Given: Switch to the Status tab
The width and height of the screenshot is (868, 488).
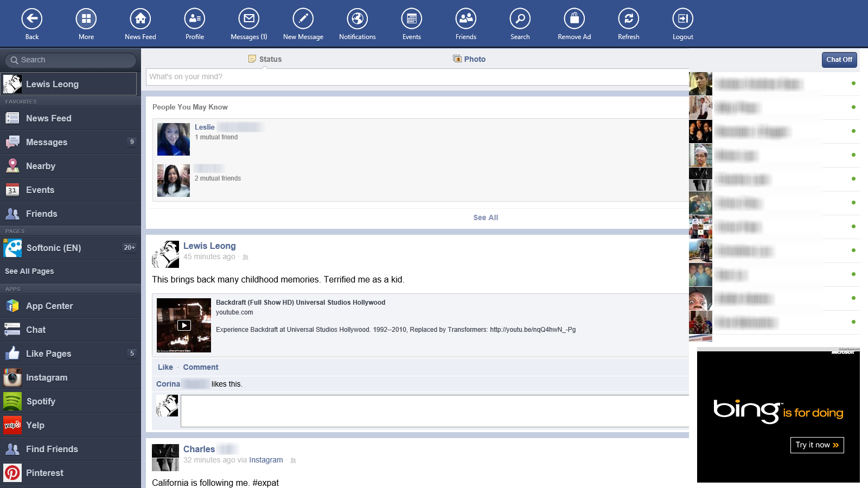Looking at the screenshot, I should (265, 59).
